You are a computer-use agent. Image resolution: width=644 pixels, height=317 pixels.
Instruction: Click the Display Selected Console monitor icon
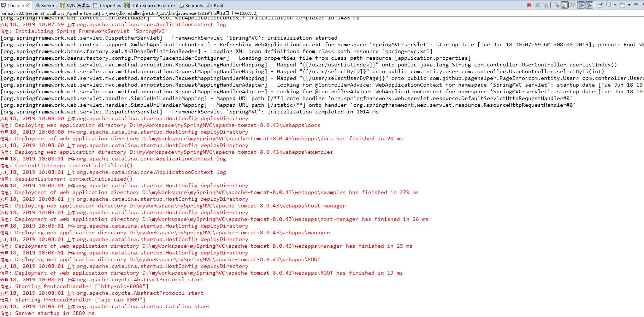[608, 5]
